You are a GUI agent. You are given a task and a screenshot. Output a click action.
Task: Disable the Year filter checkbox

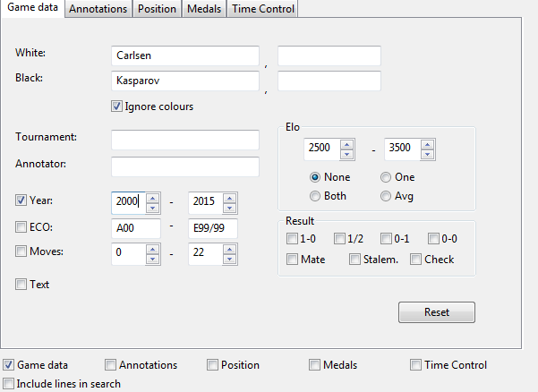pos(21,200)
